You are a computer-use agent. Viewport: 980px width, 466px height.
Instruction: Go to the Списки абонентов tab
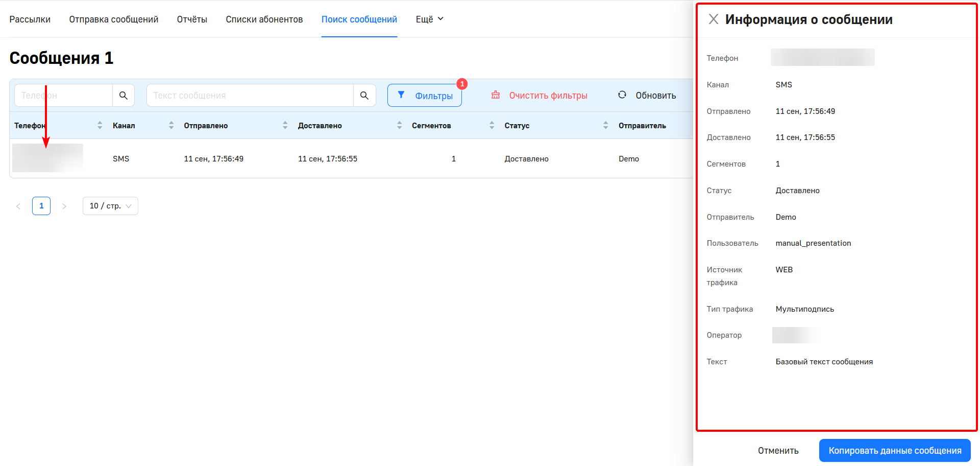(x=264, y=19)
